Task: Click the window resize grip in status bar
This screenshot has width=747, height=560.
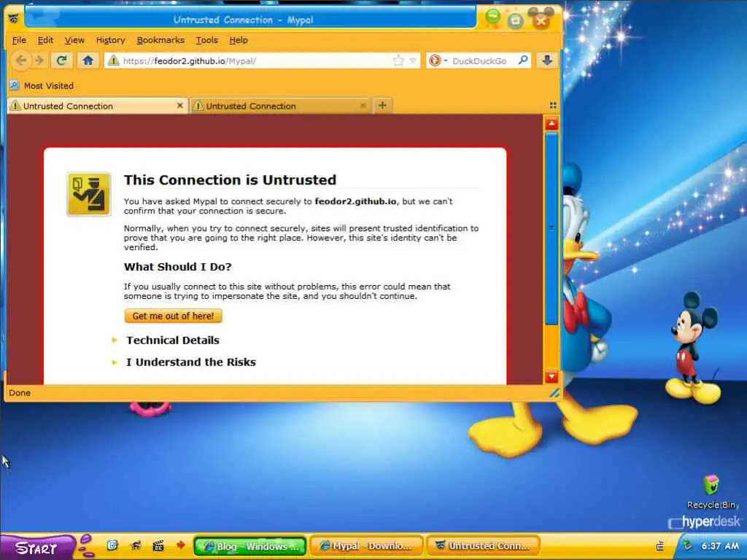Action: (554, 393)
